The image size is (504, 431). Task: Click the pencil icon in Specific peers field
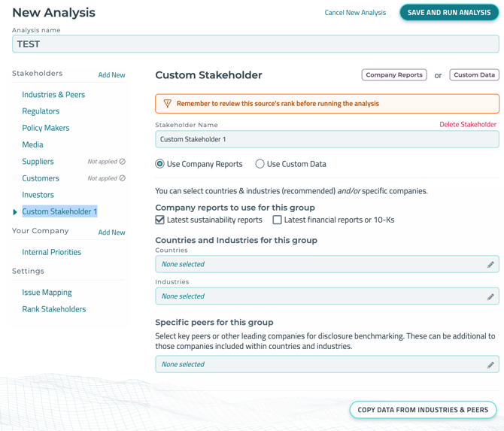pos(490,365)
